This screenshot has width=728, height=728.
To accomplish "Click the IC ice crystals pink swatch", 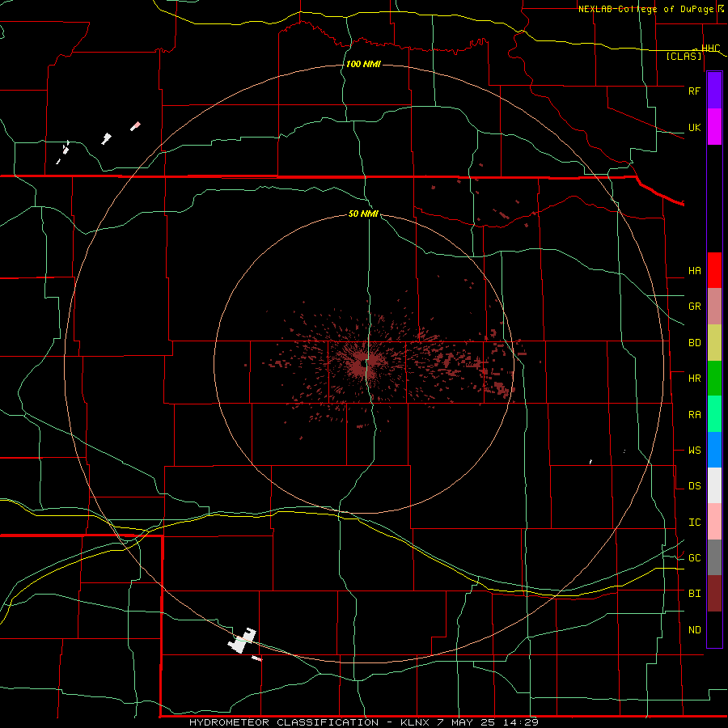I will tap(714, 522).
